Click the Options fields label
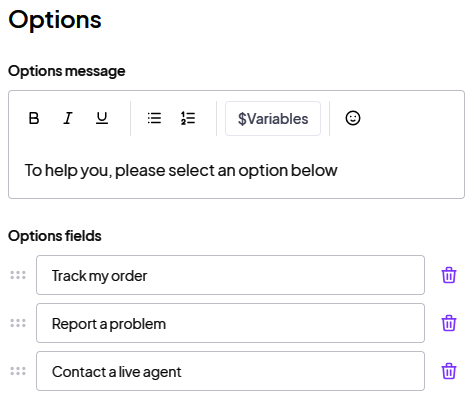 point(55,236)
